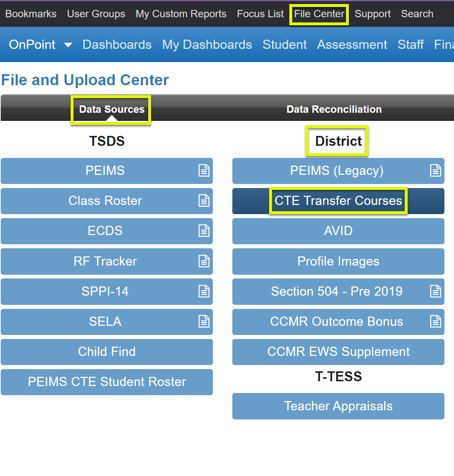Expand the OnPoint dropdown menu
Screen dimensions: 454x476
point(68,44)
